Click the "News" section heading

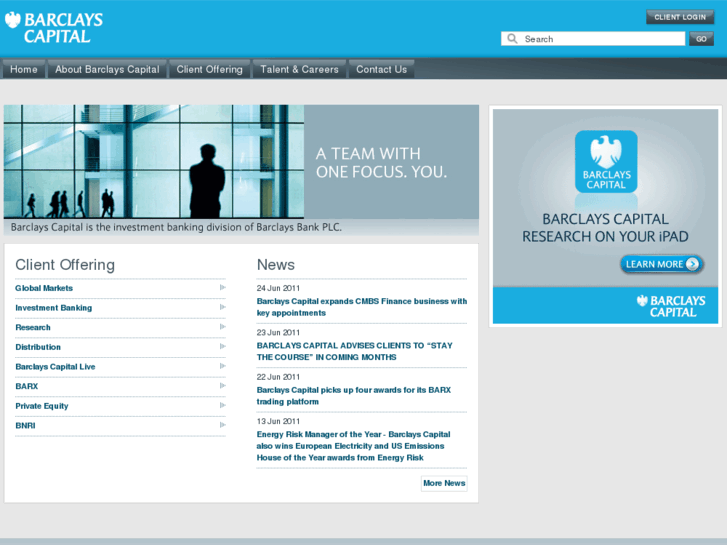coord(275,264)
